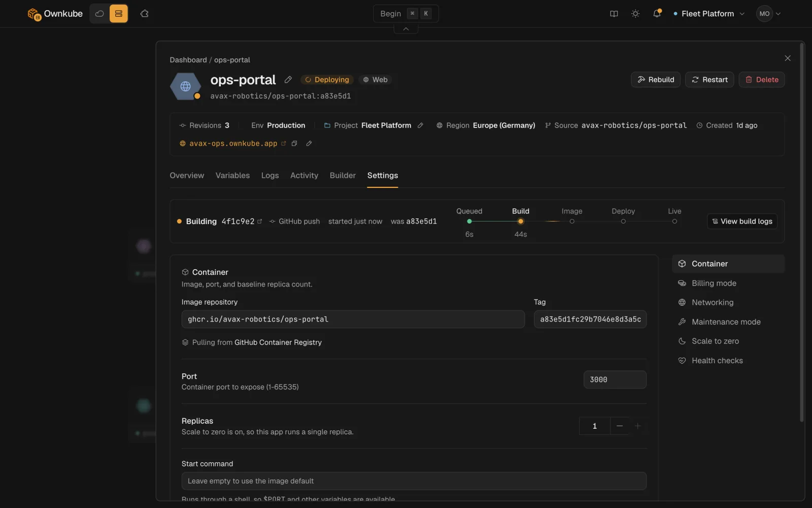The image size is (812, 508).
Task: Click the Rebuild button
Action: point(656,80)
